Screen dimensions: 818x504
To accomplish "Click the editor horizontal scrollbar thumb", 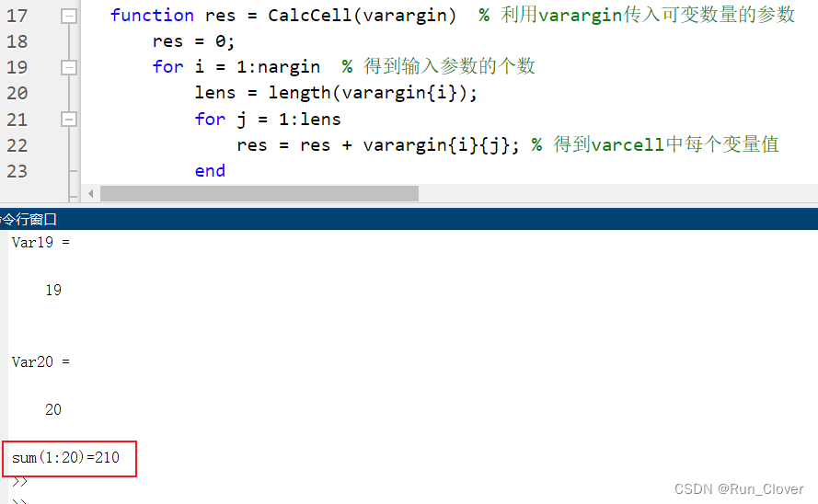I will (x=259, y=194).
